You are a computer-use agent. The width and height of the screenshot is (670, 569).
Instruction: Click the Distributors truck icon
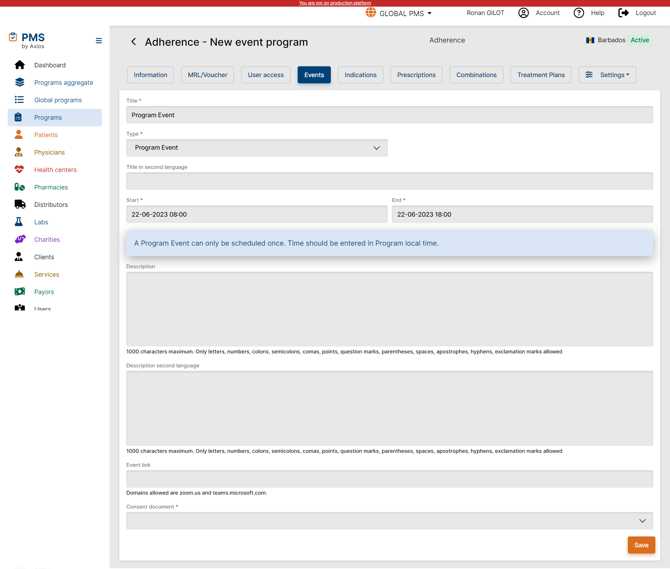pos(19,204)
